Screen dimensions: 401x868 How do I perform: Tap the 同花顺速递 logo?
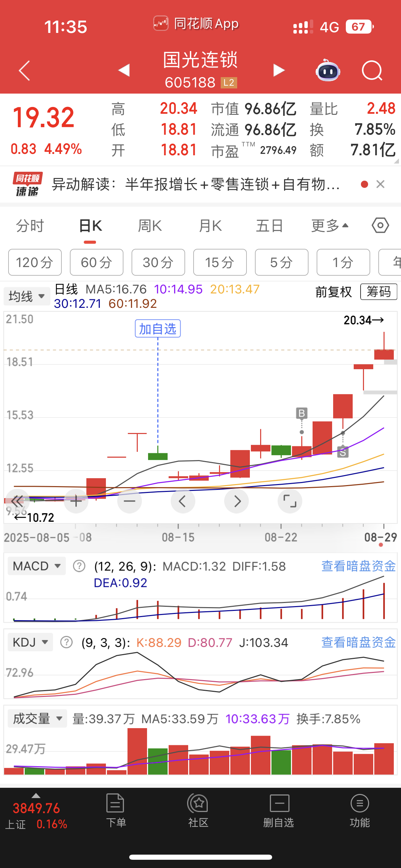point(27,184)
